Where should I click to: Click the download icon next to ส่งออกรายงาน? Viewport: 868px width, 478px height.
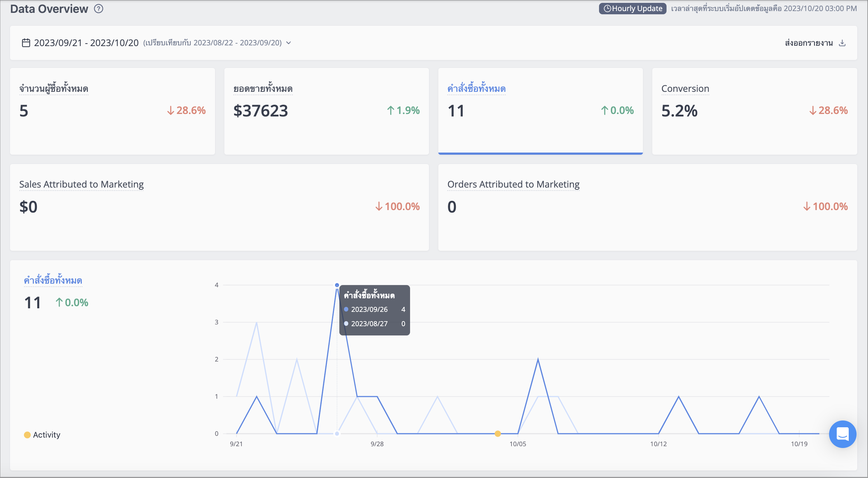pyautogui.click(x=842, y=43)
